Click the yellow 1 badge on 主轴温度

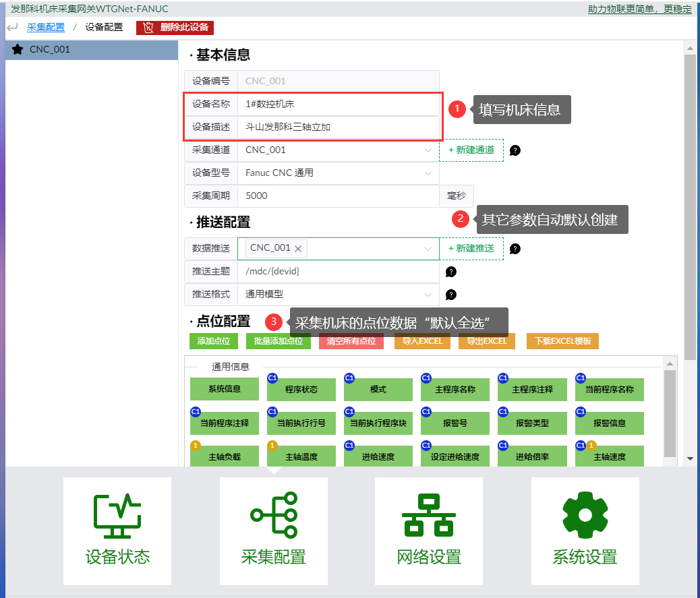(272, 445)
